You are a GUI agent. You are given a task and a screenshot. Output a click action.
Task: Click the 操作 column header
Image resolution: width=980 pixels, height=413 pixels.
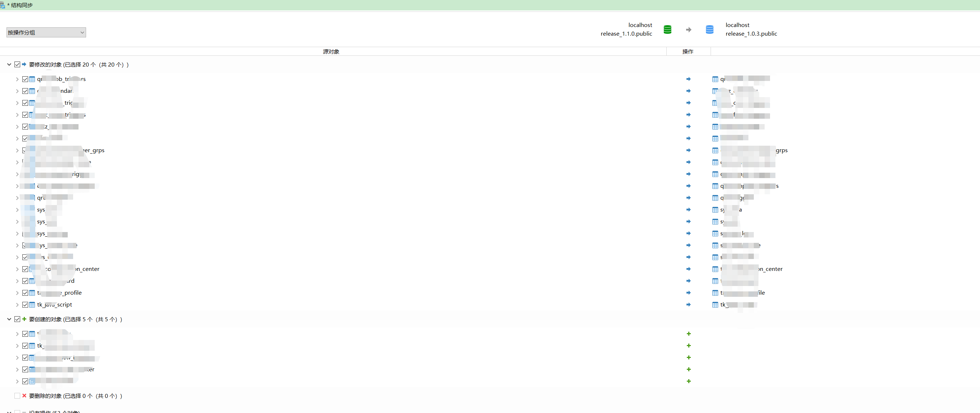tap(688, 51)
